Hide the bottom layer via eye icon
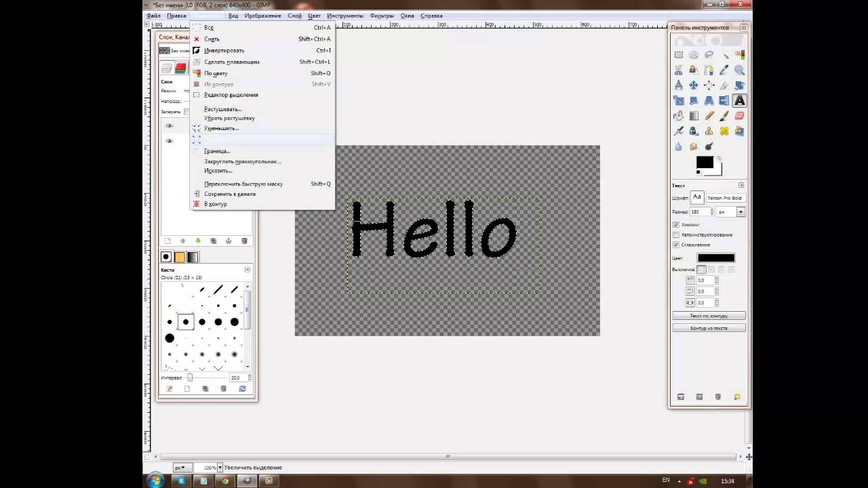868x488 pixels. [x=169, y=141]
